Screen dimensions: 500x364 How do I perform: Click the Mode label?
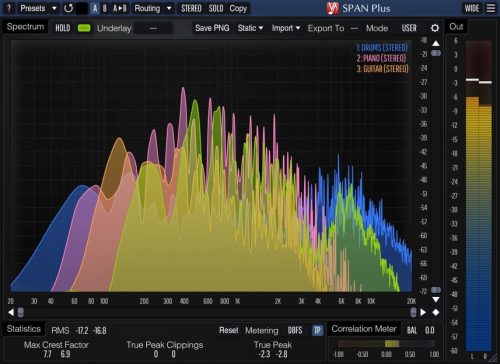[x=377, y=28]
